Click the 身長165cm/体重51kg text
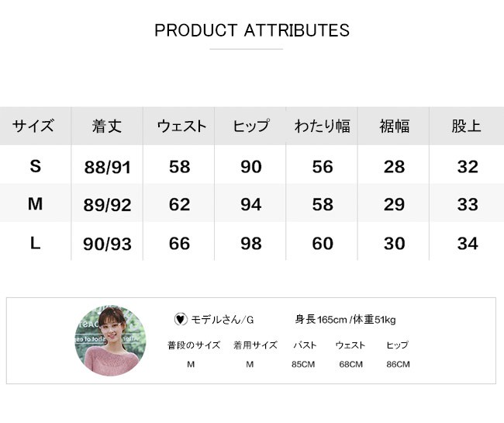Screen dimensions: 504x423 pyautogui.click(x=346, y=319)
